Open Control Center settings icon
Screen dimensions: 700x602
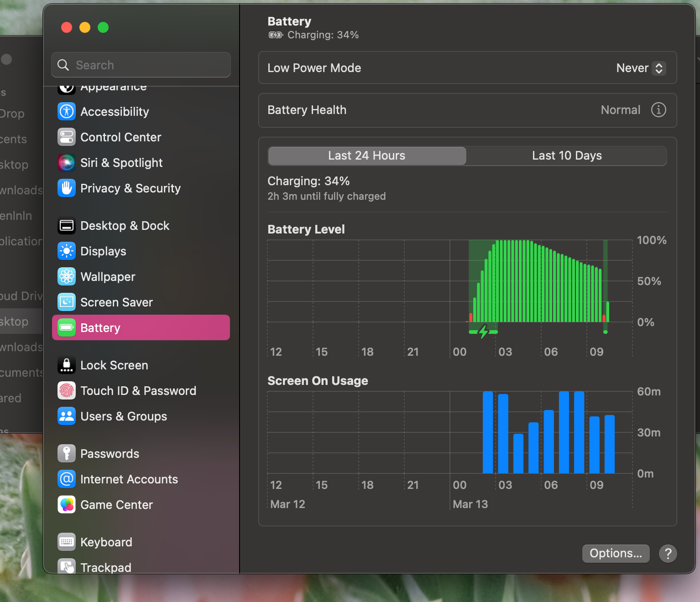point(67,137)
